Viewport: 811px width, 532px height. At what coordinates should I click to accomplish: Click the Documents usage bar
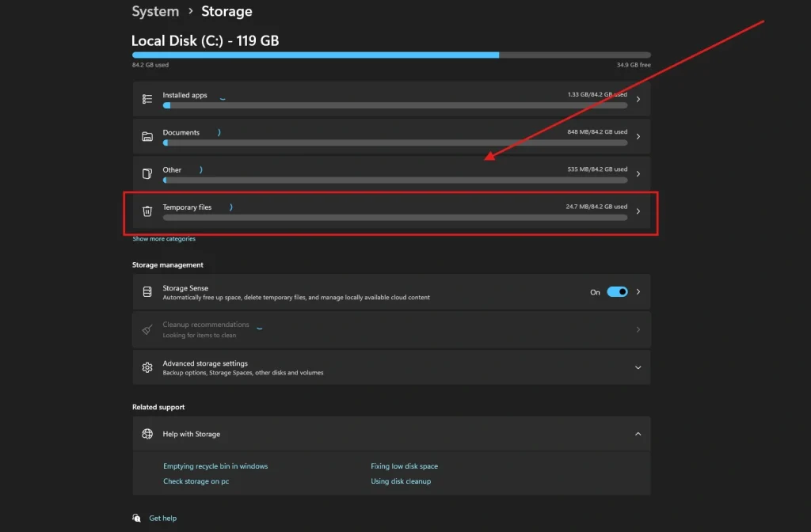(395, 142)
